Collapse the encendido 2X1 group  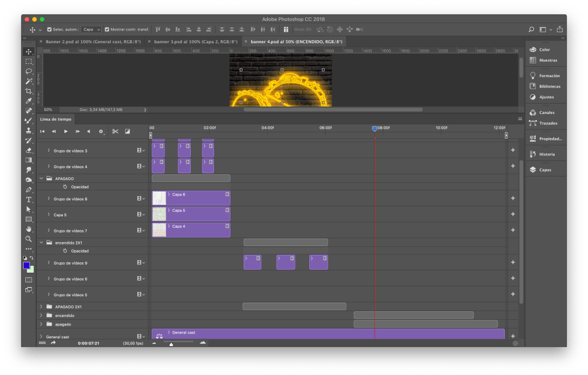[41, 243]
